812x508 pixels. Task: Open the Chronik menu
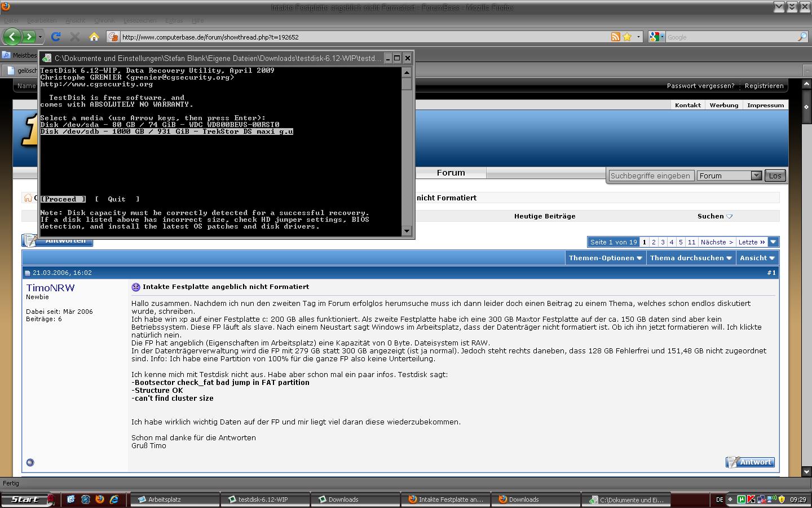(x=104, y=20)
